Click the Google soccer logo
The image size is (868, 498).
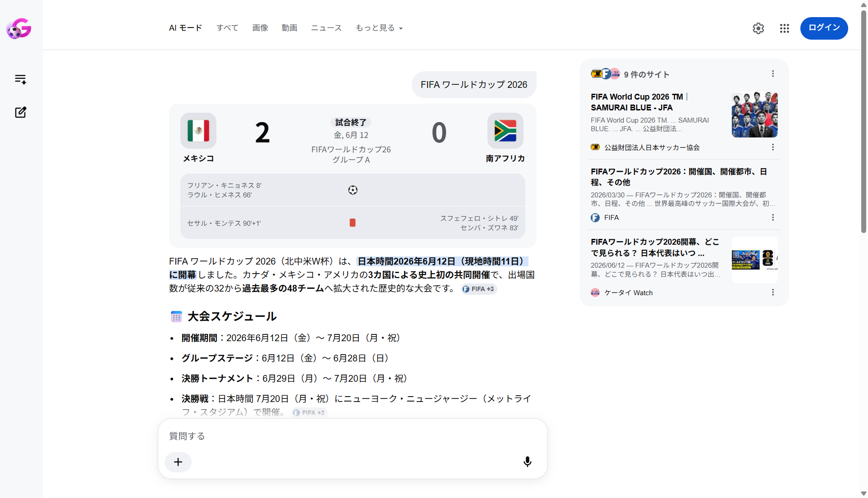pyautogui.click(x=18, y=28)
